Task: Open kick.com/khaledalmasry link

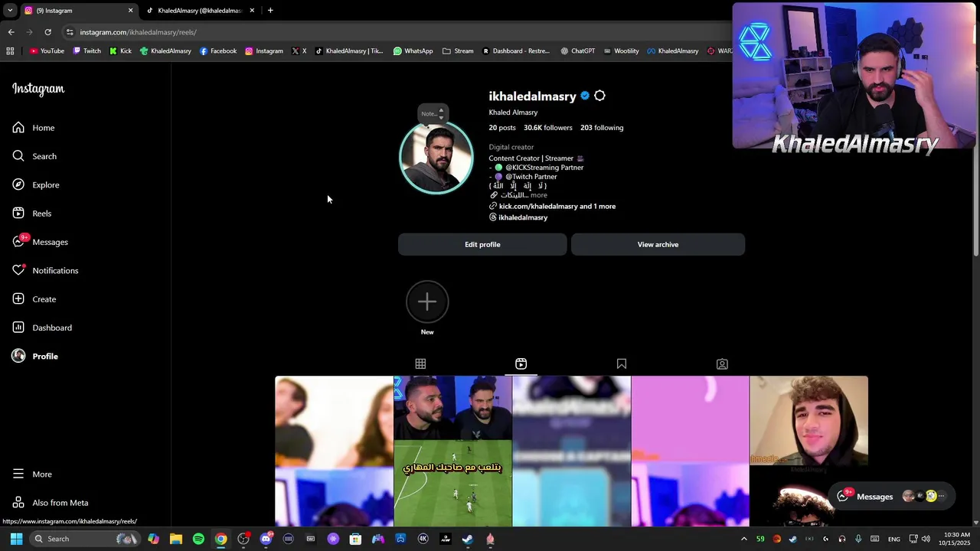Action: (x=557, y=207)
